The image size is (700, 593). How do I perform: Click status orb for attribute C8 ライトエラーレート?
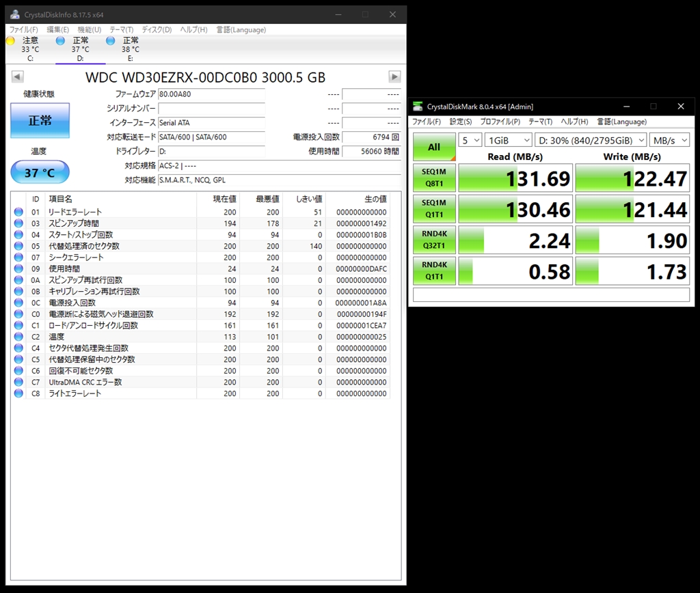click(x=18, y=394)
